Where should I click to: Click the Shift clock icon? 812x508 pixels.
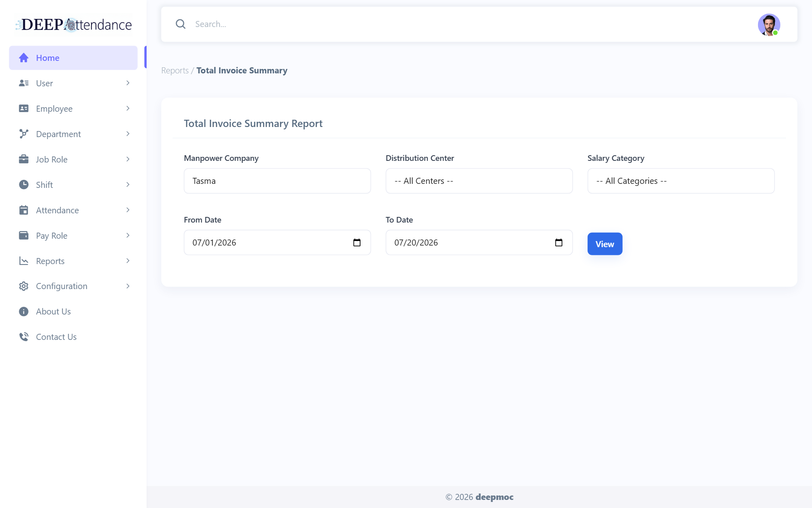click(x=24, y=185)
